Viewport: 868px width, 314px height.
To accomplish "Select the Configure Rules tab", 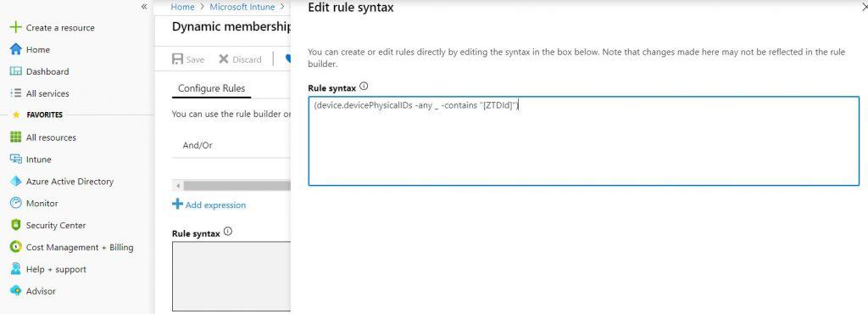I will (x=211, y=88).
